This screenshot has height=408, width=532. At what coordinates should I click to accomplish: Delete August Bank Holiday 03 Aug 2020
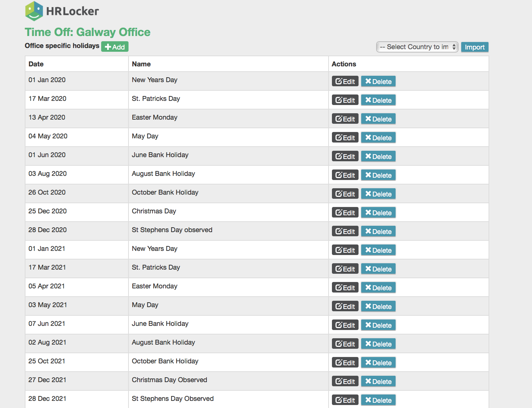378,175
